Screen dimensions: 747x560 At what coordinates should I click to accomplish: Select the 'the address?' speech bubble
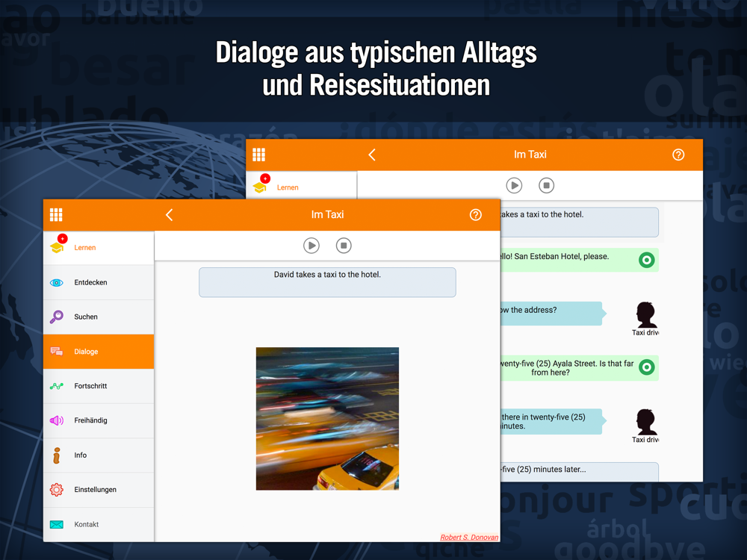tap(553, 314)
